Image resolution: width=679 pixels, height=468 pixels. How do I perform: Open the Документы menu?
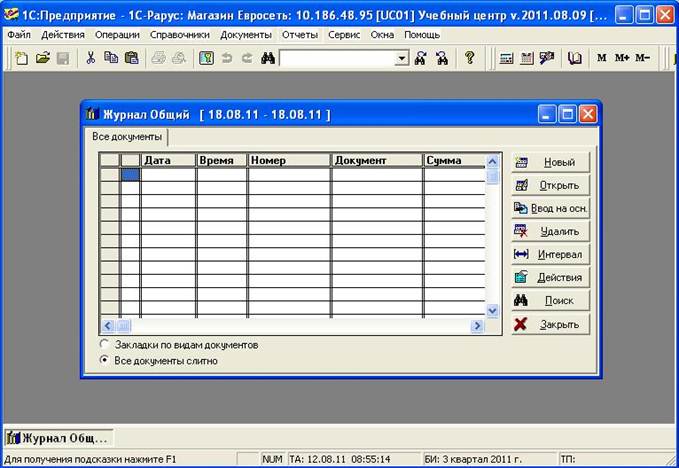pos(246,35)
